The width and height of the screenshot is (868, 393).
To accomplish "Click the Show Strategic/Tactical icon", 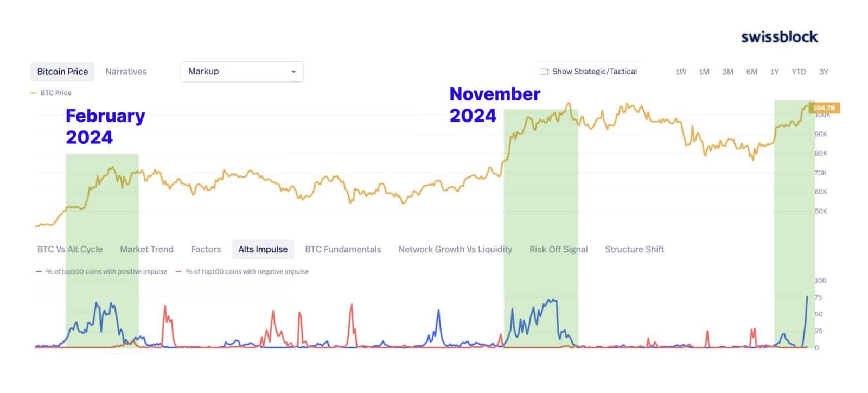I will click(x=545, y=72).
